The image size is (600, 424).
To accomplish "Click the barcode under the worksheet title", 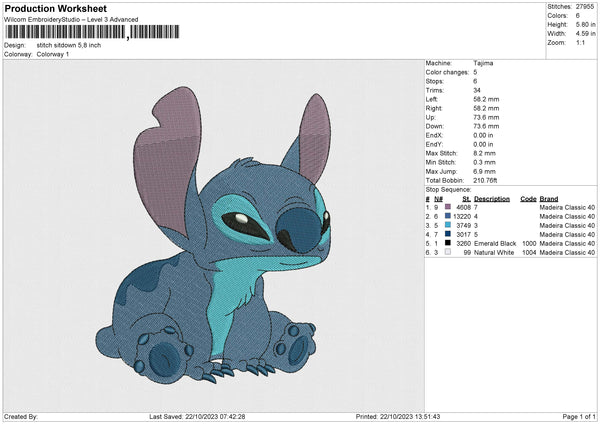I will (92, 32).
